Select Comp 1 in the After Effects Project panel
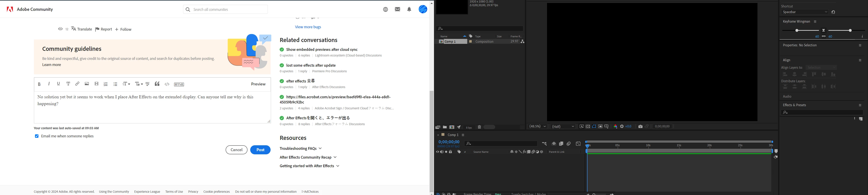Viewport: 868px width, 195px height. [450, 41]
